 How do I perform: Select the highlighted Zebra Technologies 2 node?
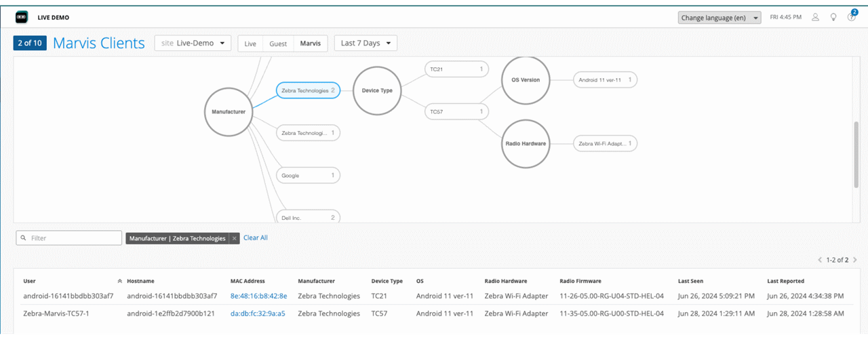tap(308, 90)
